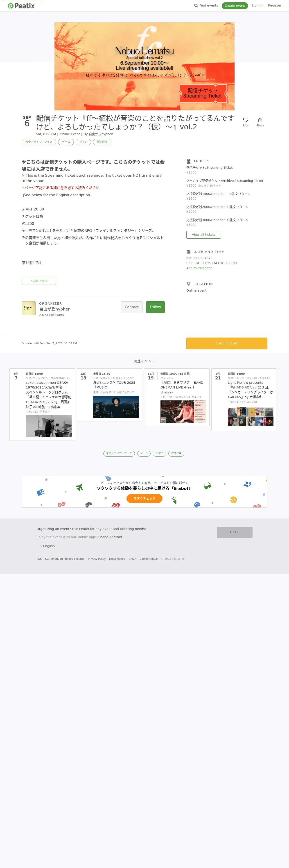Click 応援投げ銭3000/Donation entry

(217, 220)
